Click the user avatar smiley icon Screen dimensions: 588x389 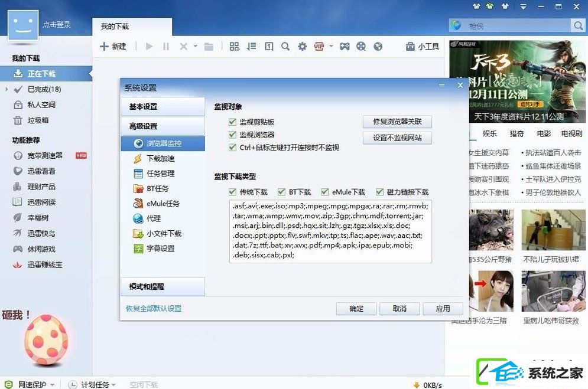coord(23,25)
